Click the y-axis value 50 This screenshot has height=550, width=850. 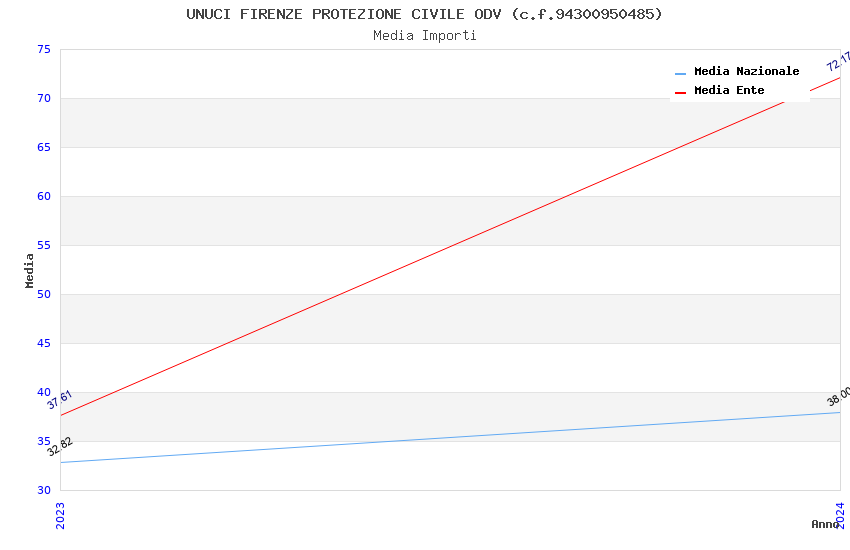click(x=44, y=294)
